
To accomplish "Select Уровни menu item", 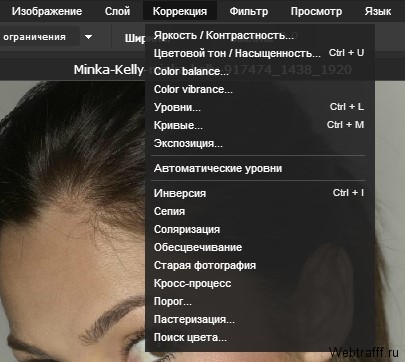I will click(x=260, y=107).
